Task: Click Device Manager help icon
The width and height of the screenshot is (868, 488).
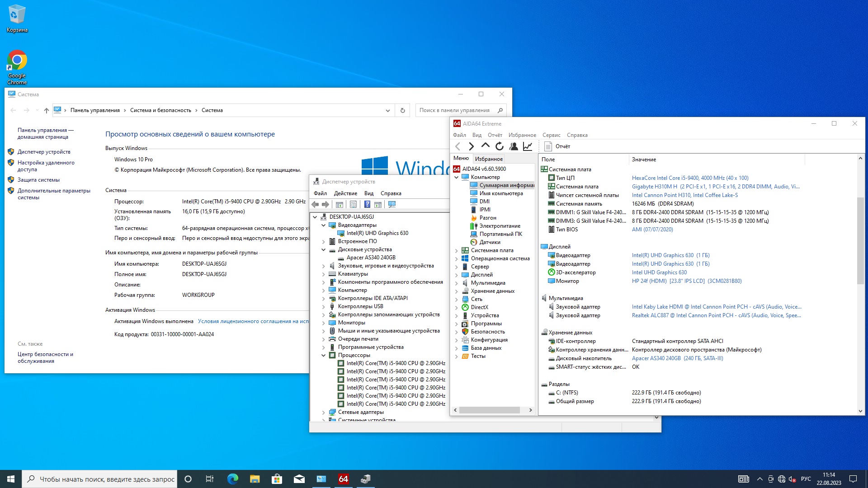Action: pyautogui.click(x=367, y=205)
